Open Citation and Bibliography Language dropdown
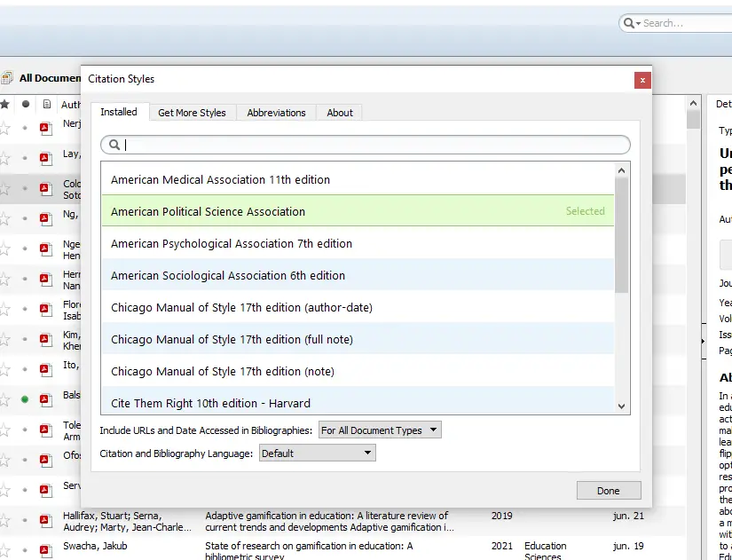The width and height of the screenshot is (732, 560). [317, 453]
